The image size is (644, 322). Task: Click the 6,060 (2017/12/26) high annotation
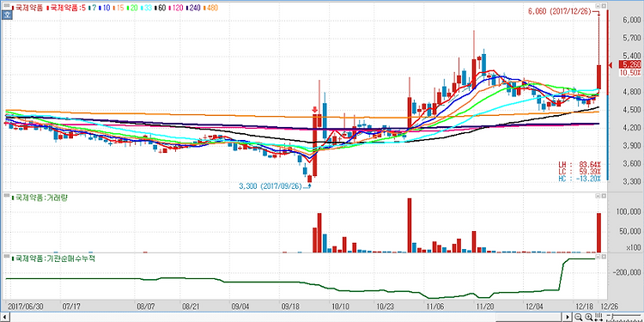[x=559, y=12]
